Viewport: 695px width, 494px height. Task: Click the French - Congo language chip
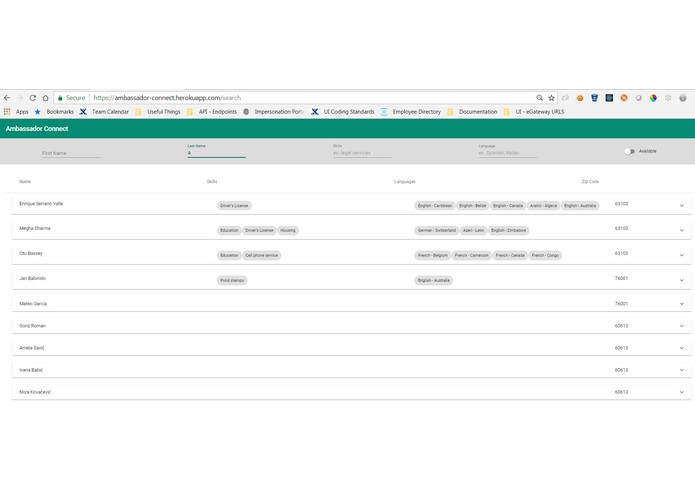pyautogui.click(x=545, y=255)
